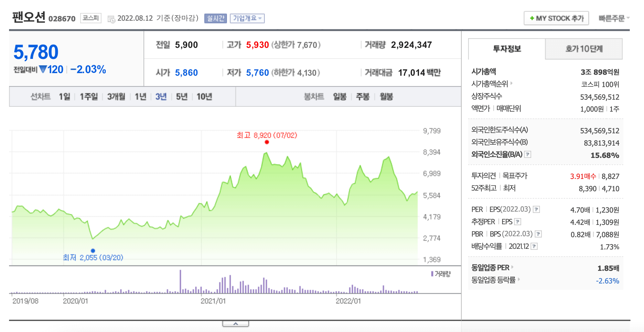This screenshot has width=644, height=332.
Task: Open the help icon next to 외국인소진율(B/A)
Action: [x=528, y=154]
